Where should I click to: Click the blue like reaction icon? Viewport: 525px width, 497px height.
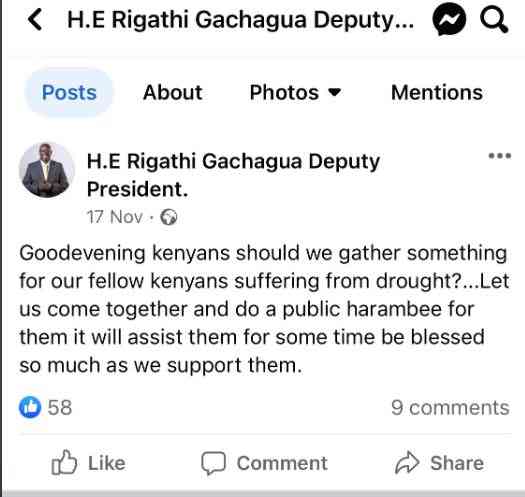tap(30, 407)
